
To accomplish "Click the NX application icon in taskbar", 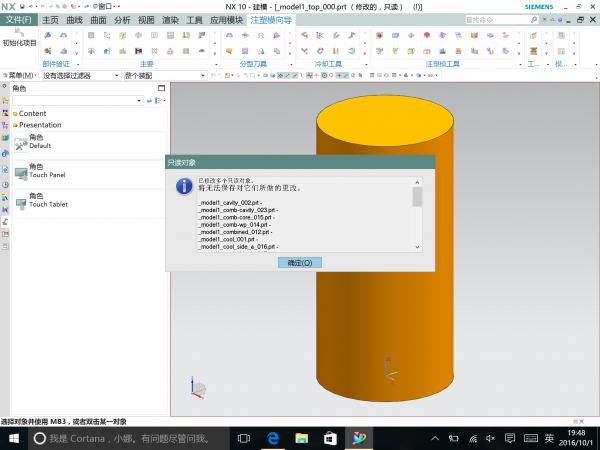I will click(x=359, y=438).
